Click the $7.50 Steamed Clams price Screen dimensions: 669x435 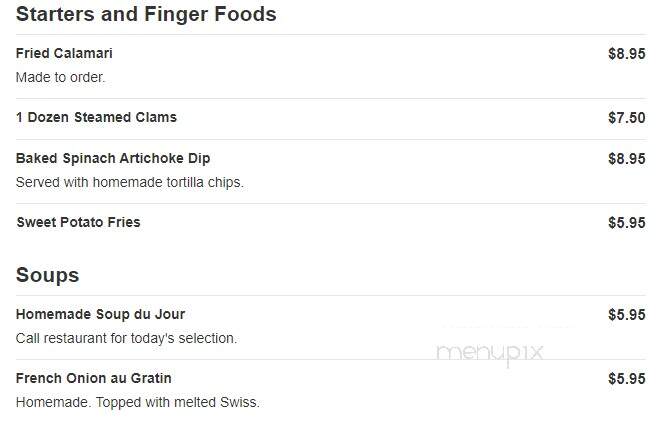[x=626, y=118]
